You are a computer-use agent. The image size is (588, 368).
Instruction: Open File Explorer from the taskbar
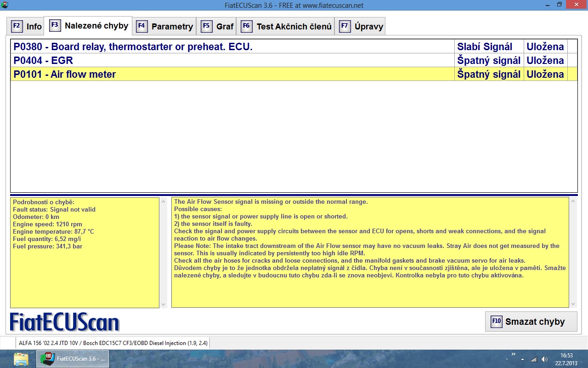pyautogui.click(x=21, y=359)
